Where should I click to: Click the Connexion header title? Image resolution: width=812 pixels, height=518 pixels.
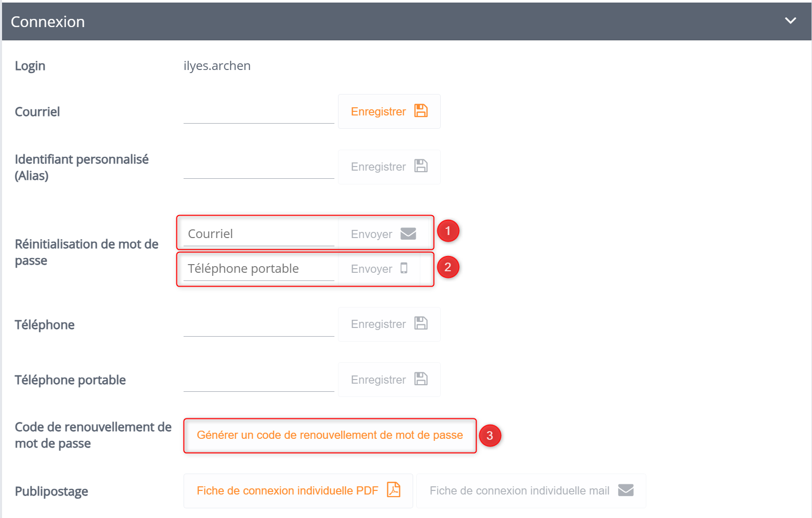click(48, 21)
